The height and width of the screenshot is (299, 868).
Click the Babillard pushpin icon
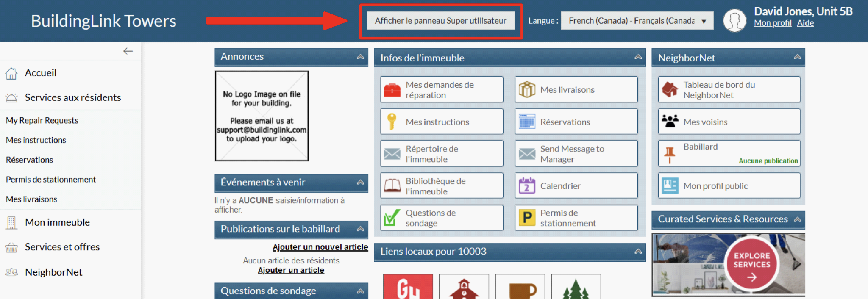pos(670,155)
